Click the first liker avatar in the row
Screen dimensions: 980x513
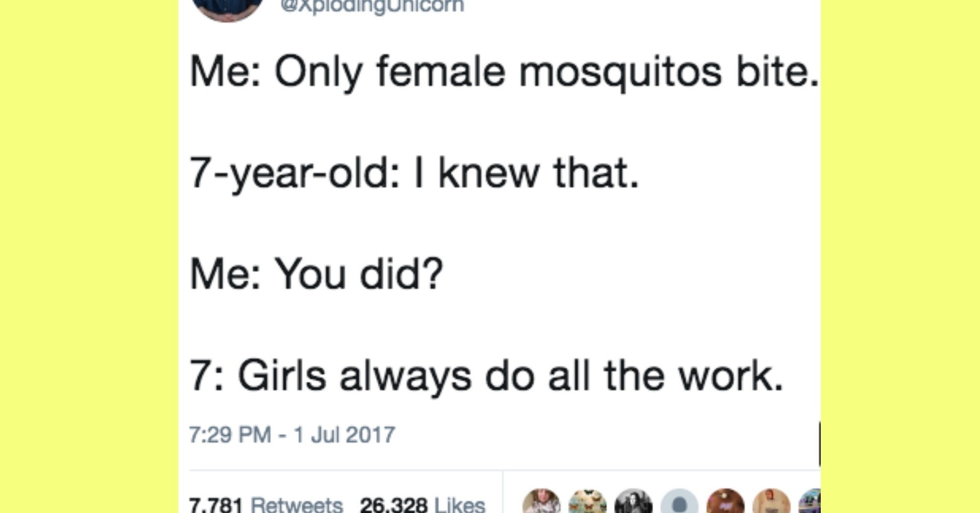tap(541, 502)
